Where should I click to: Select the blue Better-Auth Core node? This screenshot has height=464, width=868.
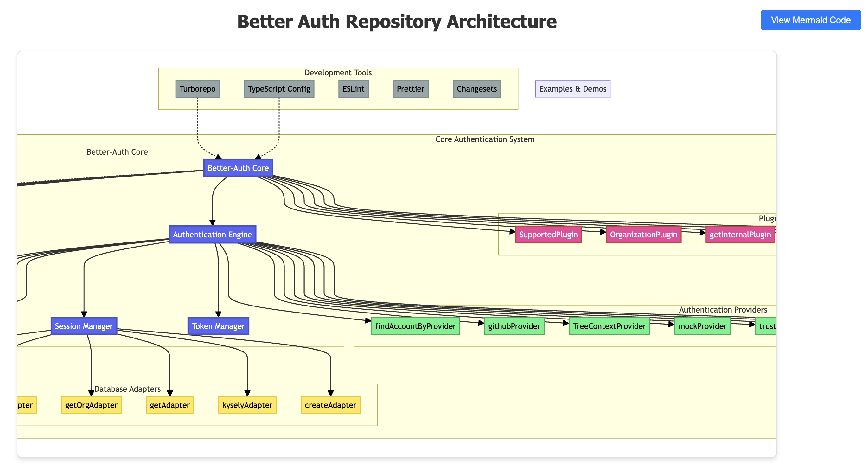click(x=238, y=168)
